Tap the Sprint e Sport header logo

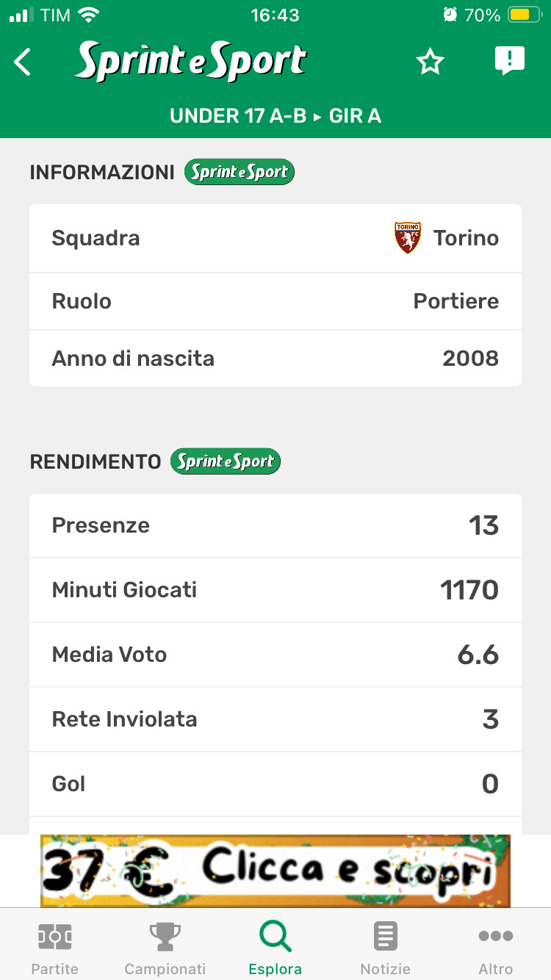coord(191,62)
